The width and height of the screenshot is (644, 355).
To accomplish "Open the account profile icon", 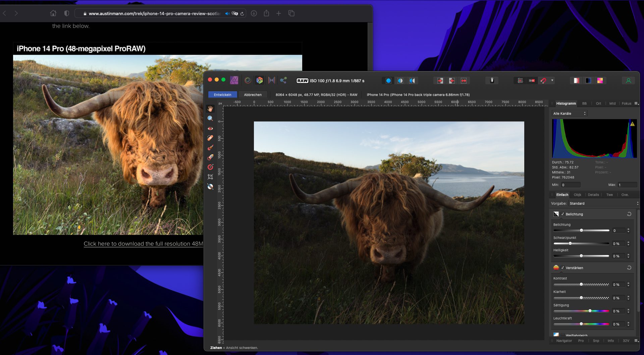I will [629, 81].
